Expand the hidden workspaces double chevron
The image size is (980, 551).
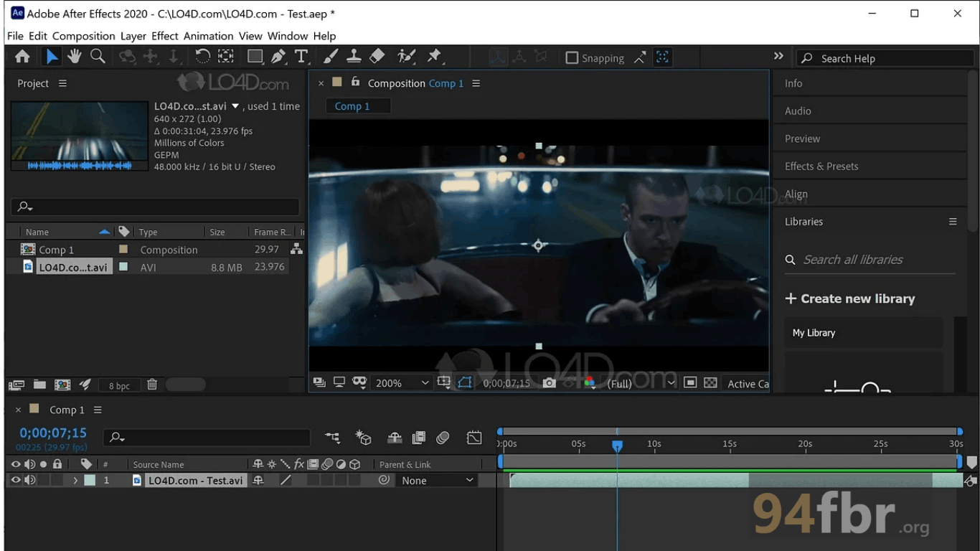coord(778,56)
